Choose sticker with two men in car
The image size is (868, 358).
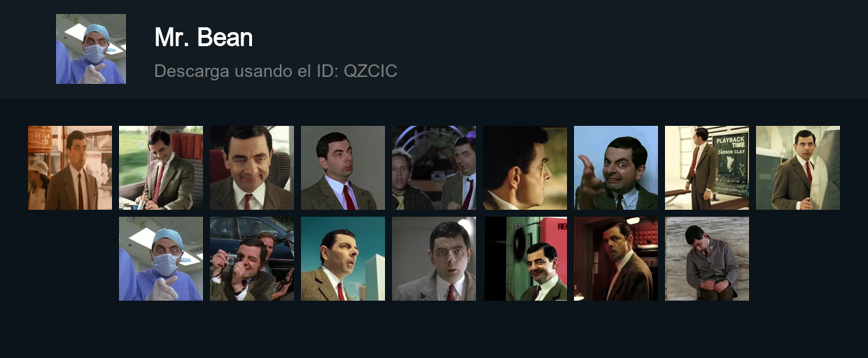(434, 168)
